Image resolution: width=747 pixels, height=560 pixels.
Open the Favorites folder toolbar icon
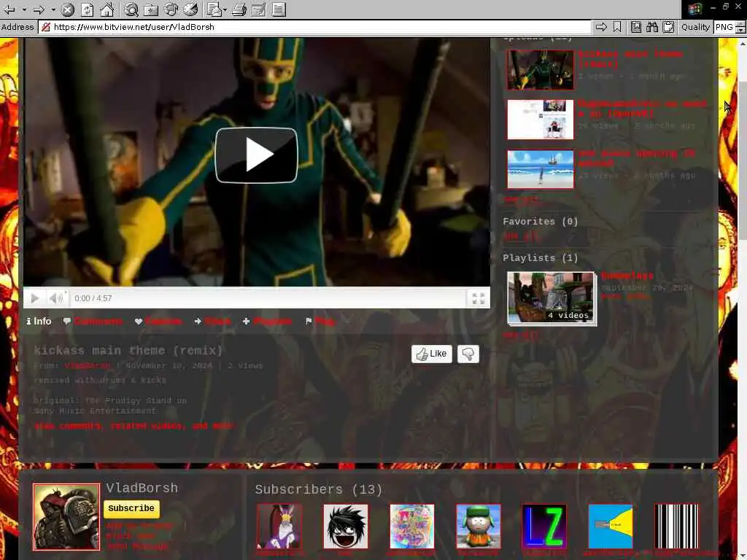151,9
